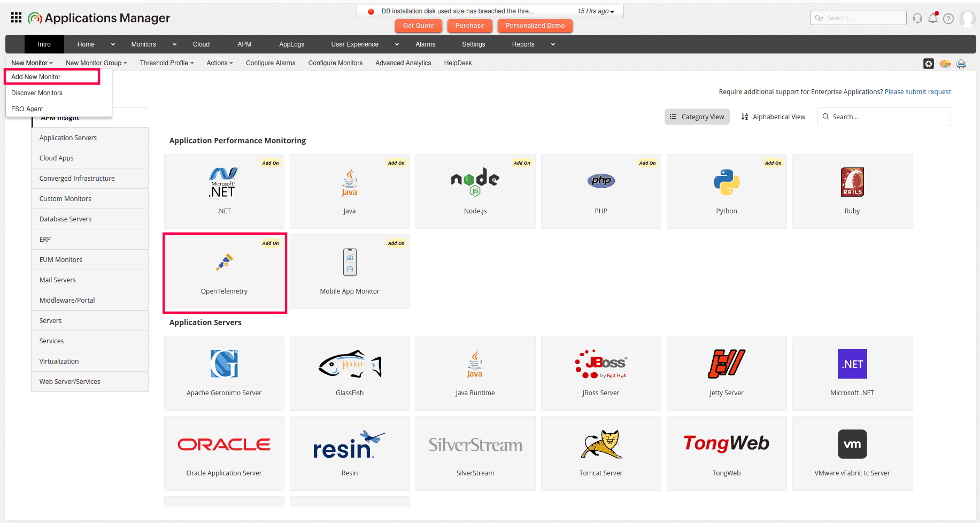Screen dimensions: 980x523
Task: Choose the JBoss Server tile
Action: [x=601, y=373]
